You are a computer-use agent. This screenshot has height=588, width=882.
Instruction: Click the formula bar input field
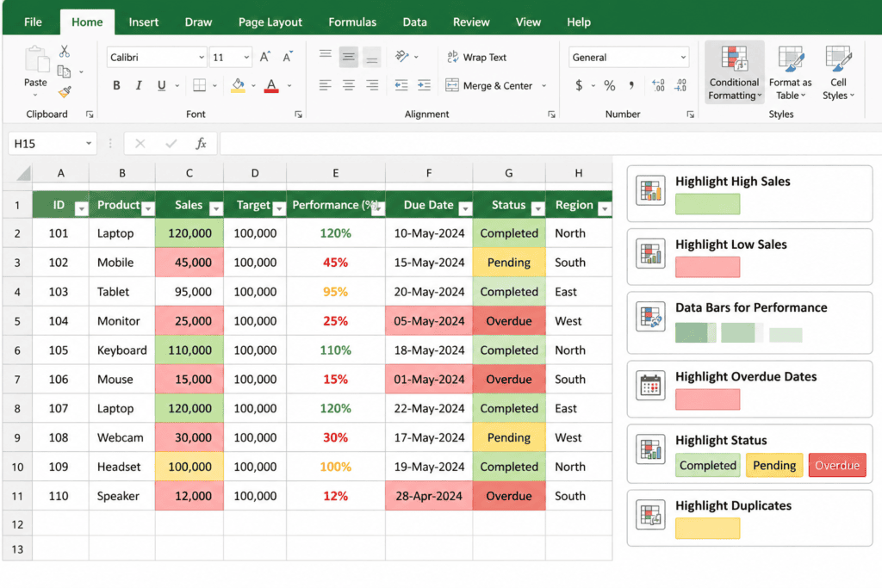click(550, 144)
